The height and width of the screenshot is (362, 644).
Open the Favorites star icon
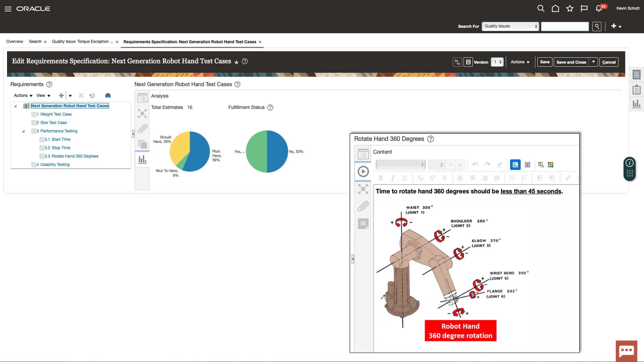click(x=570, y=9)
